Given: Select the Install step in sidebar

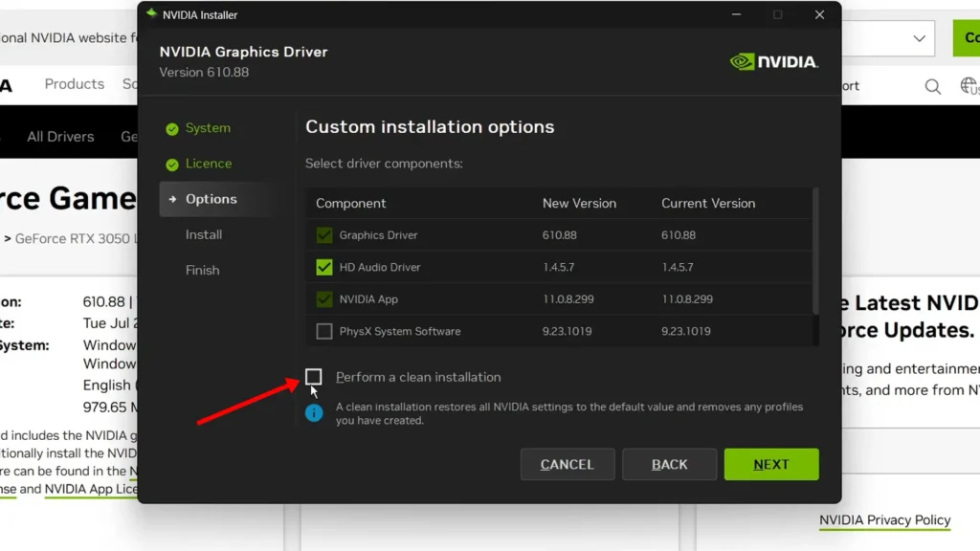Looking at the screenshot, I should click(x=204, y=235).
